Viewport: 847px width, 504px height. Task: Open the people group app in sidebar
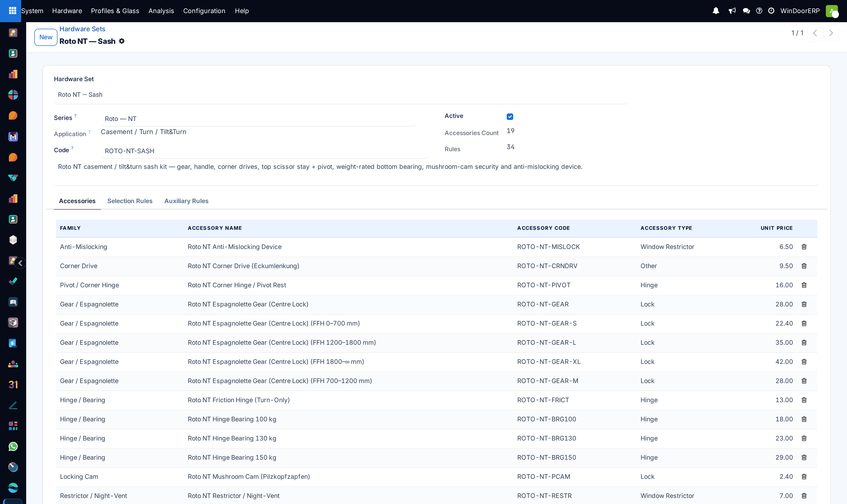pyautogui.click(x=13, y=364)
